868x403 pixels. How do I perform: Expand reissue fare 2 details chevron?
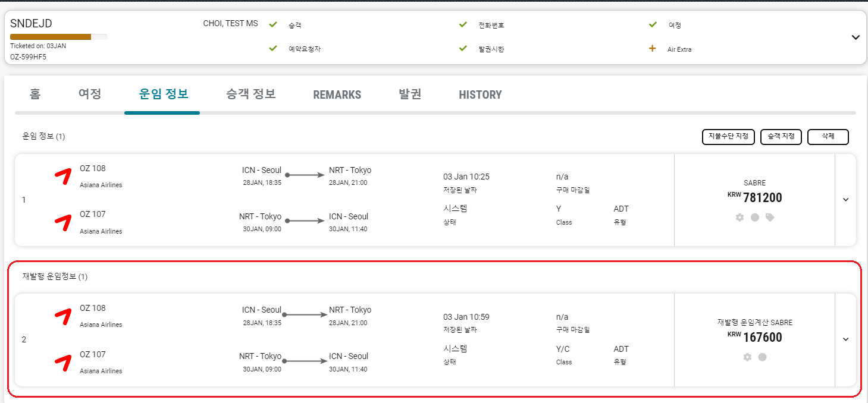[x=845, y=339]
